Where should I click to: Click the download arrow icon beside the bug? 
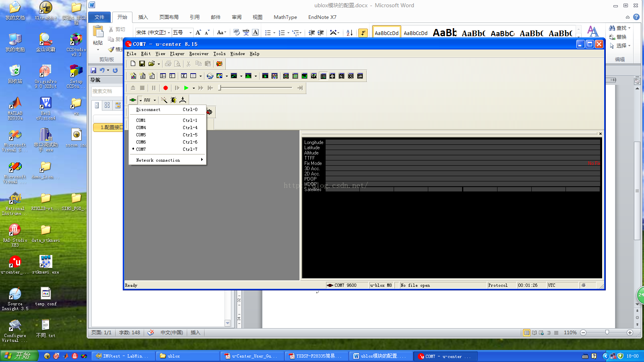183,100
